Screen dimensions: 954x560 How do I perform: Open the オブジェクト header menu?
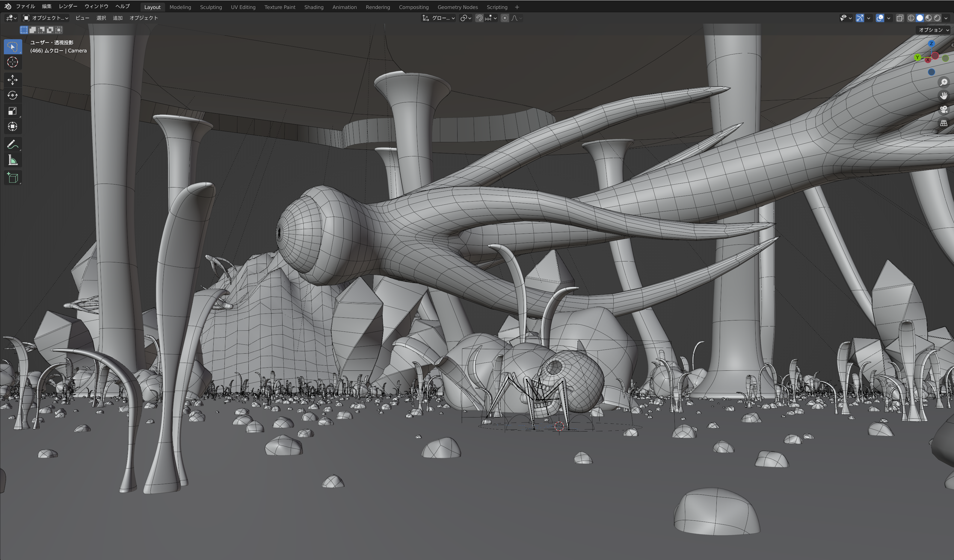tap(144, 18)
